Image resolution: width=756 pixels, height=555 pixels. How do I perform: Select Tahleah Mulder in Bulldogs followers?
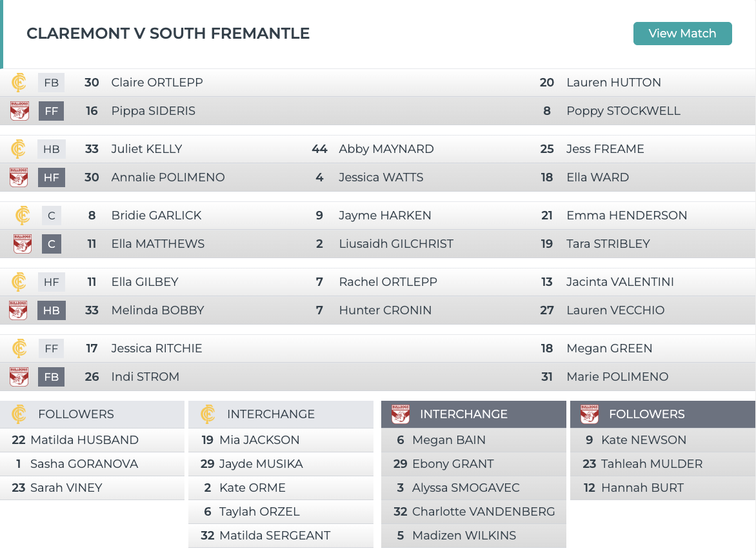pos(652,464)
